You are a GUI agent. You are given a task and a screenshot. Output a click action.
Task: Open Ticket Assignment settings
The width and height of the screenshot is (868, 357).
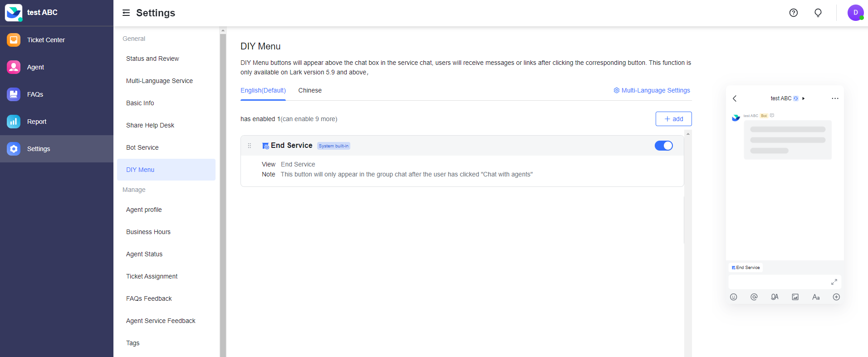(166, 276)
